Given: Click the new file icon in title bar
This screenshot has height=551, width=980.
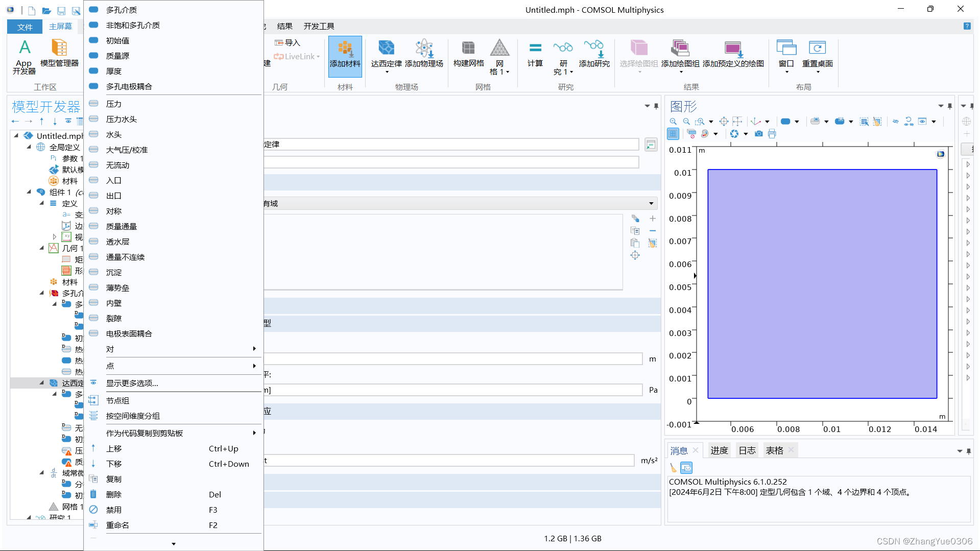Looking at the screenshot, I should (x=32, y=10).
